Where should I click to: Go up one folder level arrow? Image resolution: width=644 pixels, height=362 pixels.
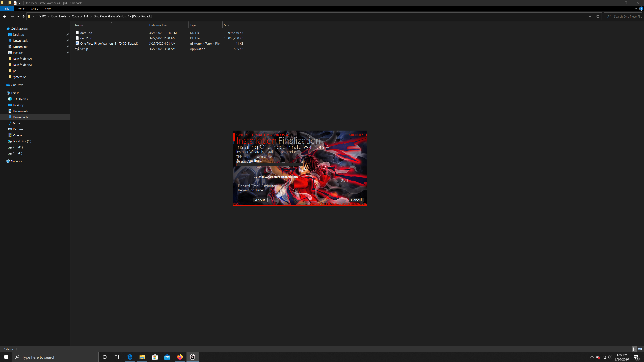tap(23, 16)
